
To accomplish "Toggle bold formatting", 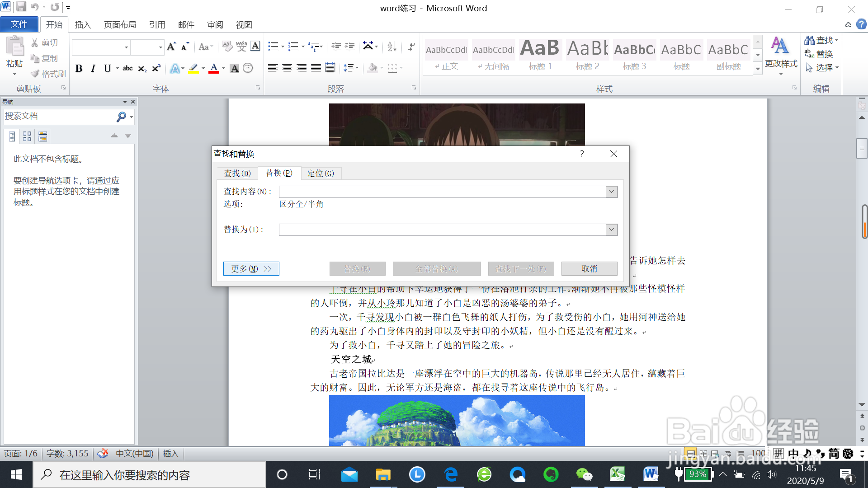I will point(79,68).
